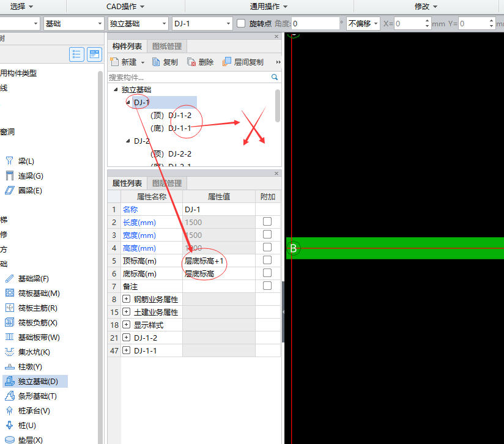
Task: Expand 显示样式 property group
Action: (127, 325)
